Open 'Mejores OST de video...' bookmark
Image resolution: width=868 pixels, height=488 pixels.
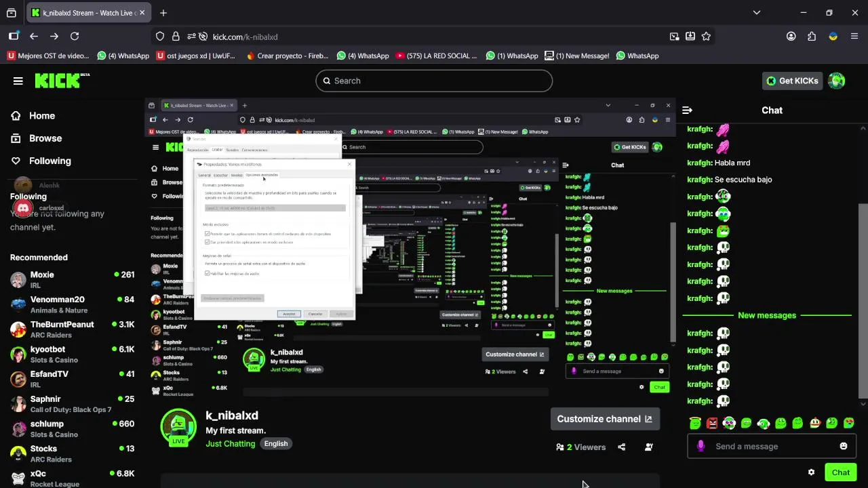48,56
